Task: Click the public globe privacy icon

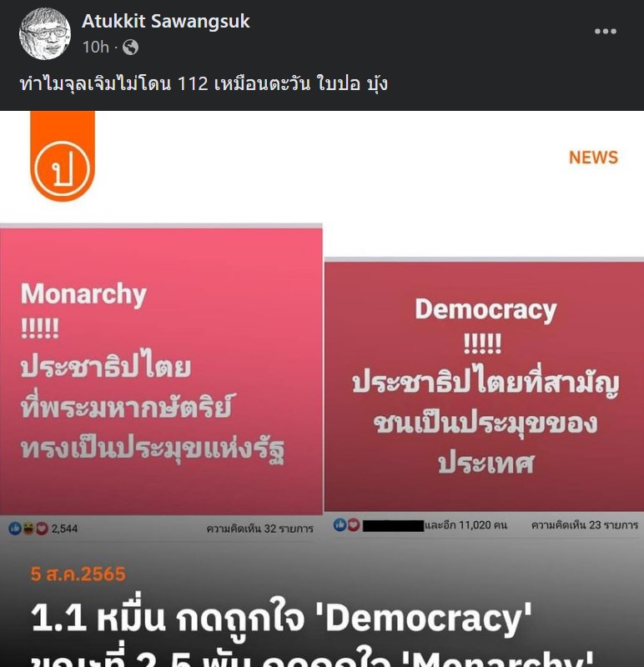Action: (130, 48)
